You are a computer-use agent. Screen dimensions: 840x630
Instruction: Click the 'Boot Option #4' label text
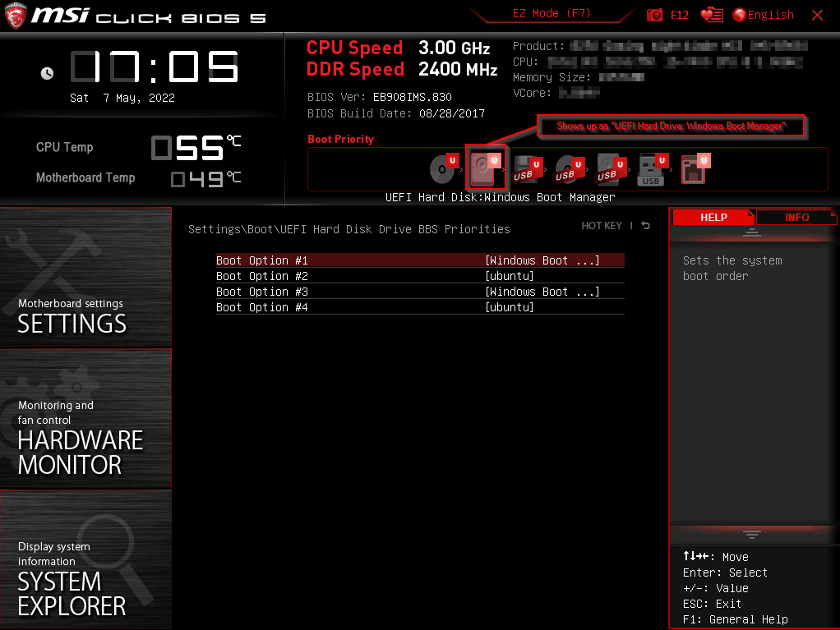262,307
